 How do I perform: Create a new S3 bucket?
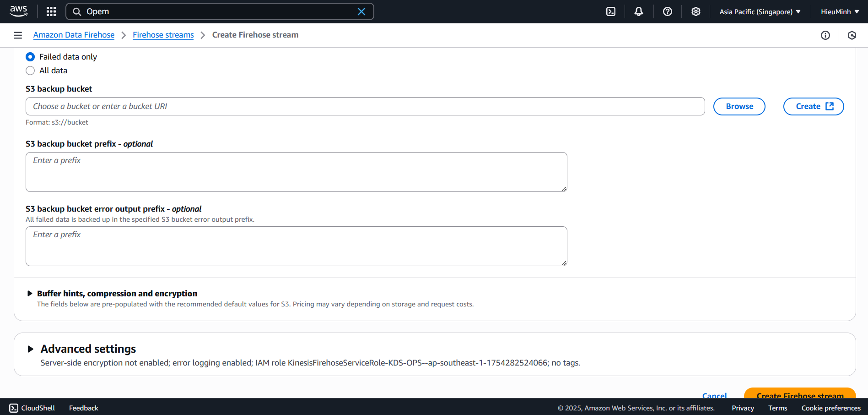(x=814, y=106)
